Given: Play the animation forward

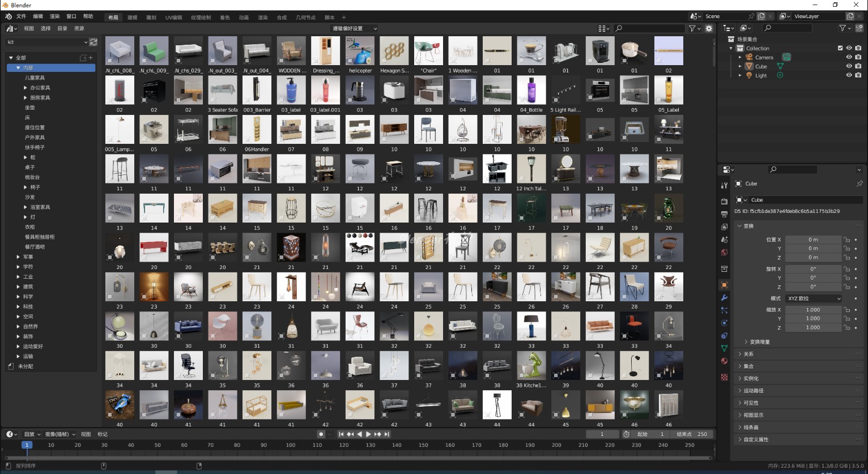Looking at the screenshot, I should [x=368, y=434].
